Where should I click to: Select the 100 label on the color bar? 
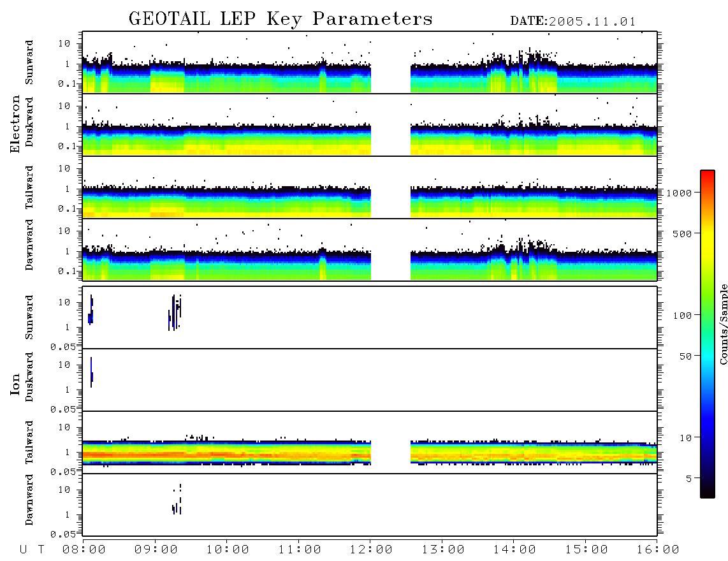(x=683, y=316)
